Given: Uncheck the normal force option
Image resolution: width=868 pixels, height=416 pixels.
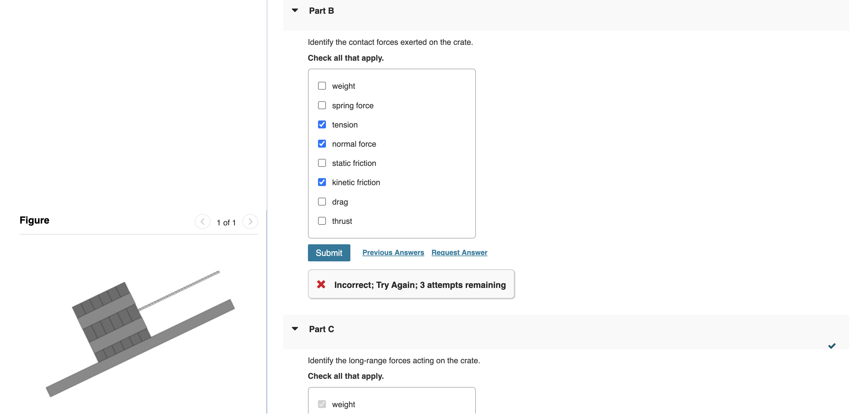Looking at the screenshot, I should tap(322, 143).
